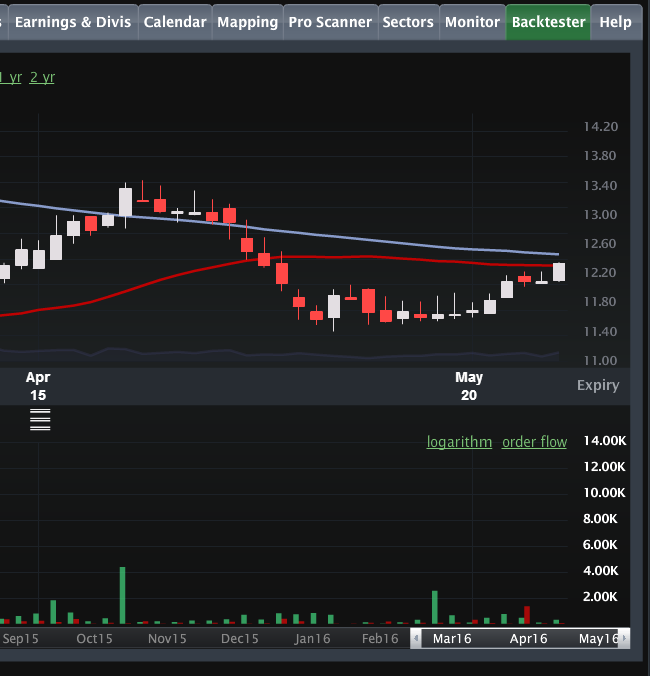This screenshot has width=650, height=676.
Task: Click the tall dark red volume bar near Apr16
Action: click(527, 615)
